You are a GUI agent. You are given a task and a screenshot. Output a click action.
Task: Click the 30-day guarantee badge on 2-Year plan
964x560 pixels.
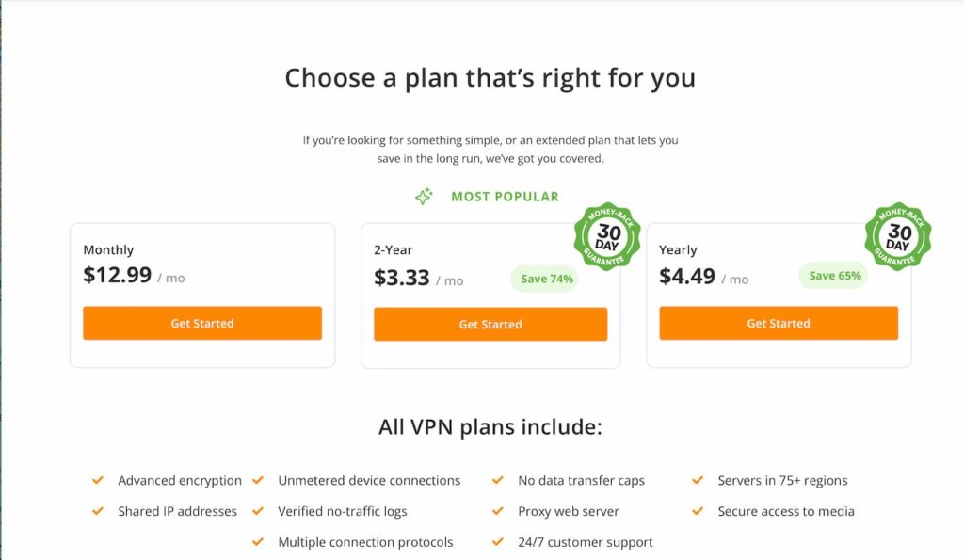coord(607,236)
